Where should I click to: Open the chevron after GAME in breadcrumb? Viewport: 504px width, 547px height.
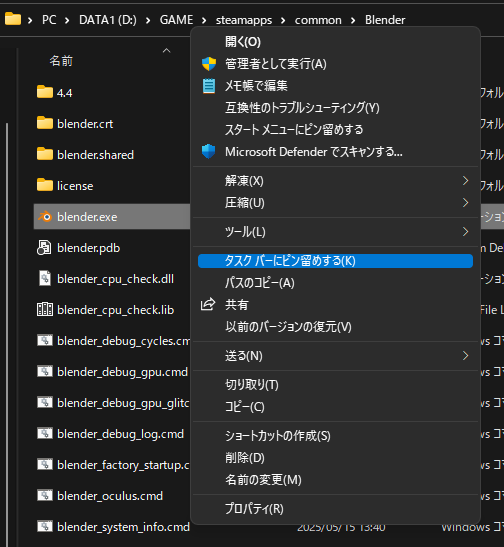pyautogui.click(x=204, y=21)
